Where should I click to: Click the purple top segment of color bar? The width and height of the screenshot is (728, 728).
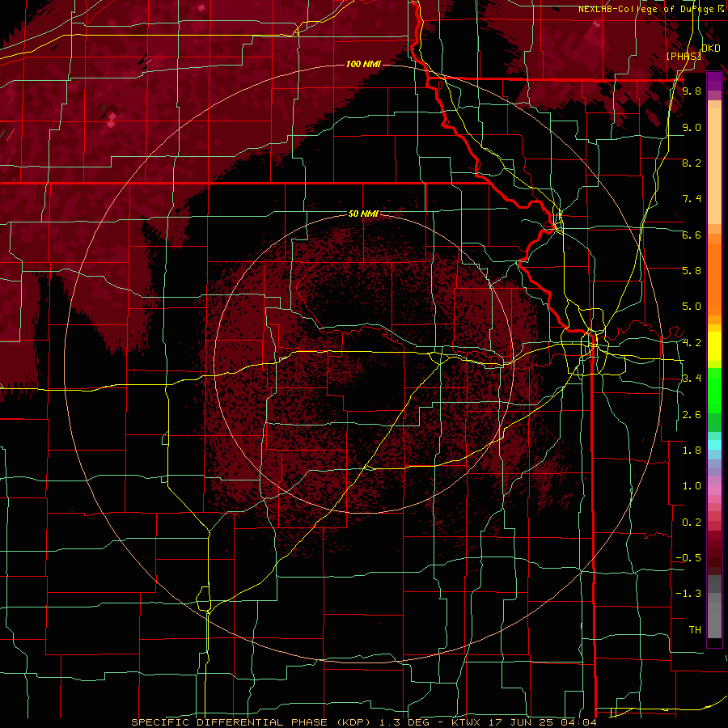[x=714, y=81]
